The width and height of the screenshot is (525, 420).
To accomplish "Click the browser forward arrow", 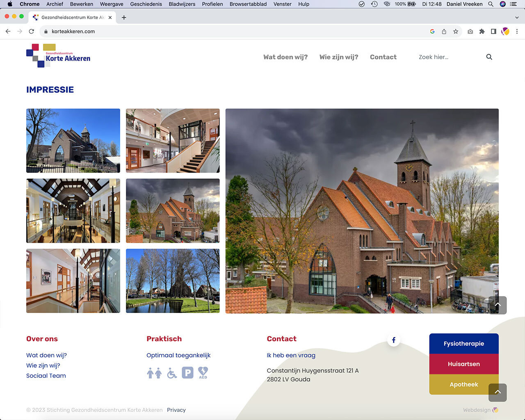I will [19, 31].
